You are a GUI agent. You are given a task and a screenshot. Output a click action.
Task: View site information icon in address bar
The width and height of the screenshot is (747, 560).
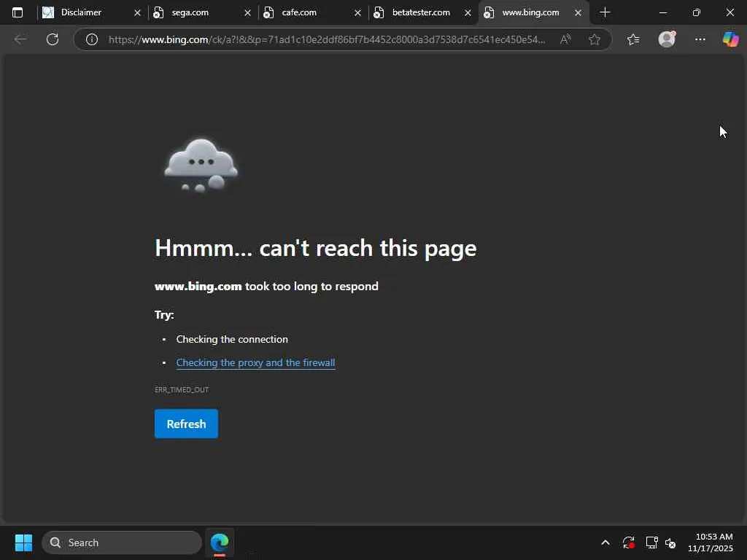91,39
